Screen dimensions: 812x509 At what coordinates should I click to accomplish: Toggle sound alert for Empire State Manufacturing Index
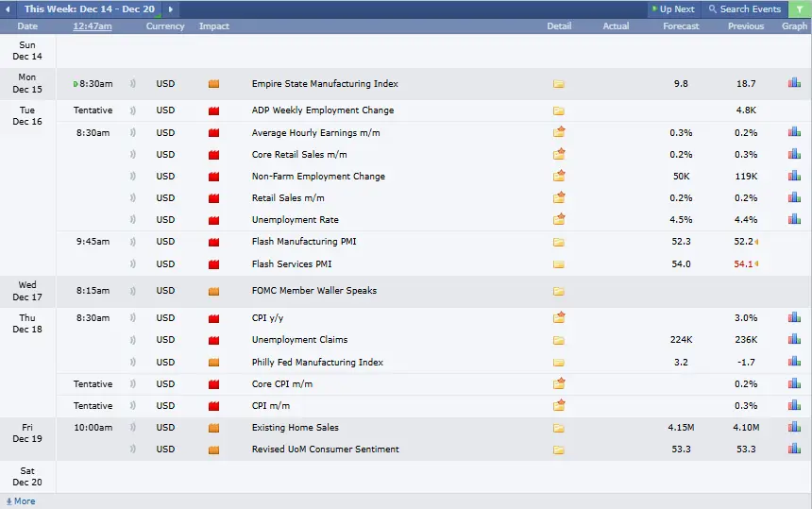tap(133, 83)
